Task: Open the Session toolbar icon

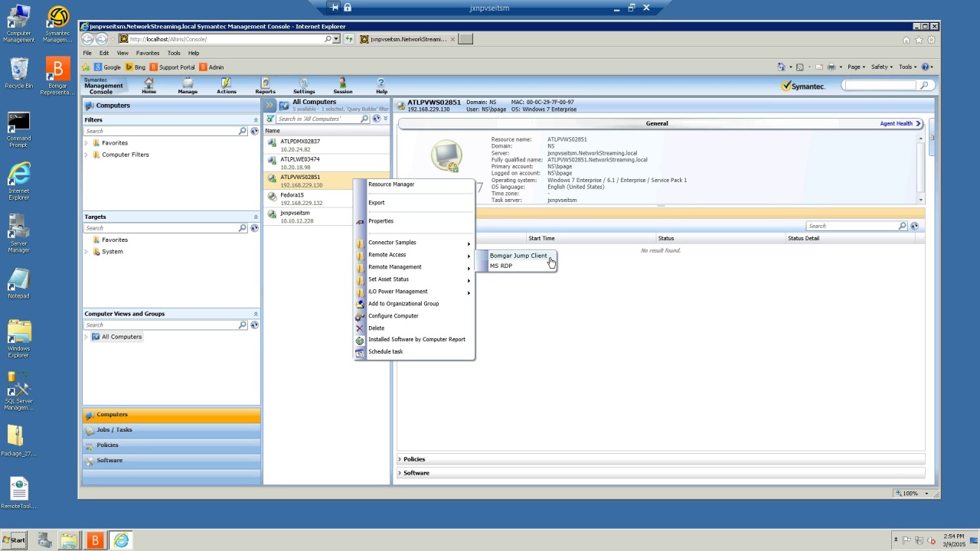Action: (342, 86)
